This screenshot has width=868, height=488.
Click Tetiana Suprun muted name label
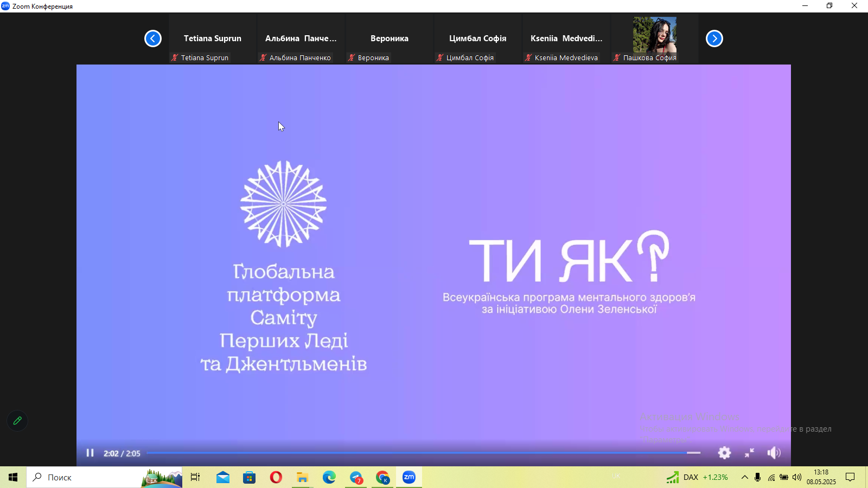point(200,57)
